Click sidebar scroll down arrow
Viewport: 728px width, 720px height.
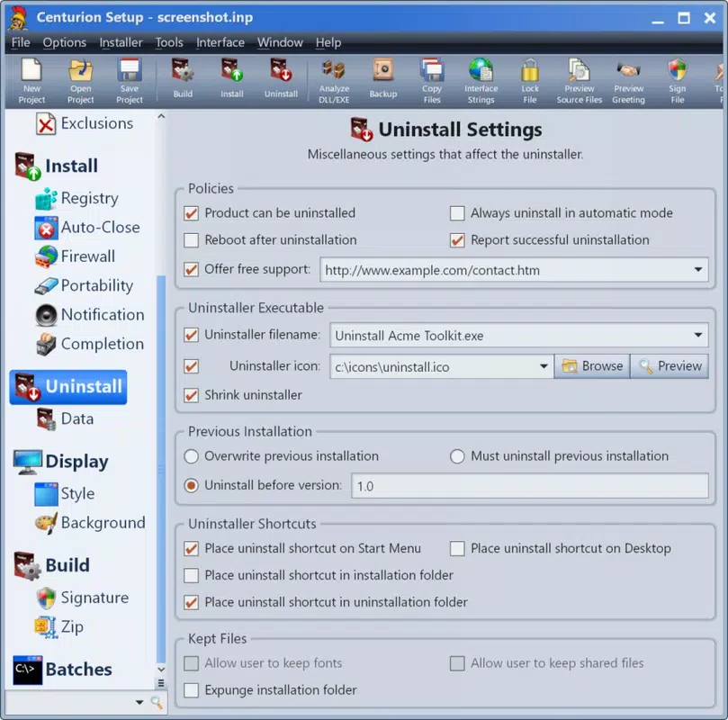pos(161,670)
